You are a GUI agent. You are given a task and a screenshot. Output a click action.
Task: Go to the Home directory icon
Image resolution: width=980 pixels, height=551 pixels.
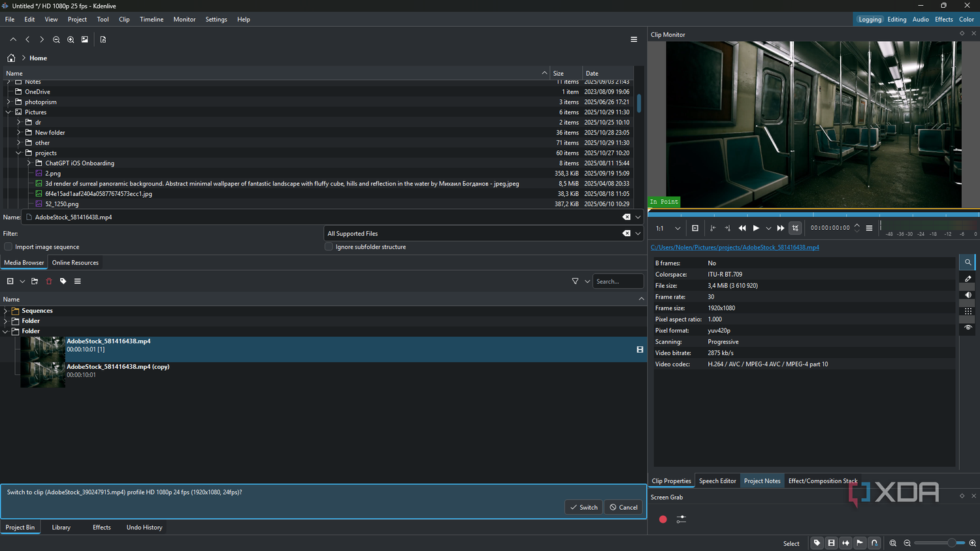click(11, 58)
